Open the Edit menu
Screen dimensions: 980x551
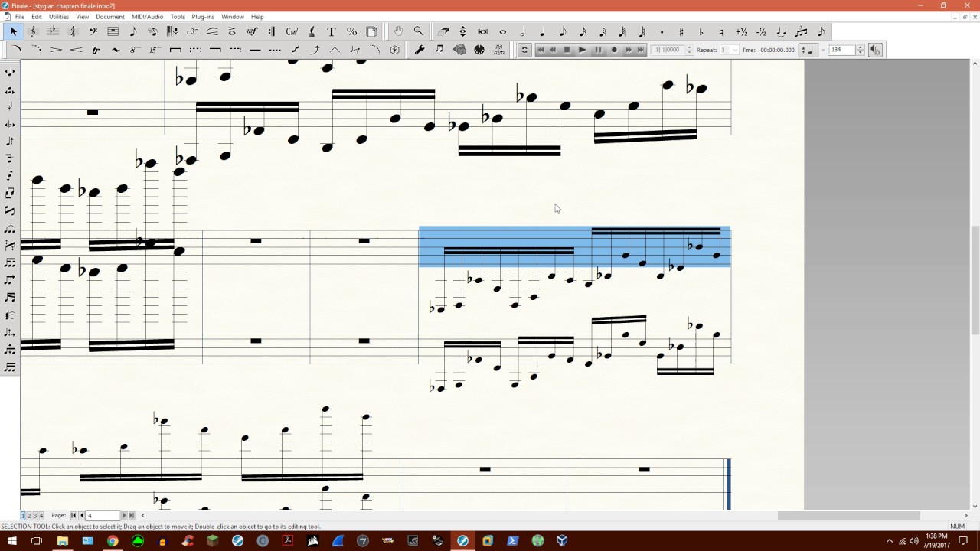[x=37, y=17]
